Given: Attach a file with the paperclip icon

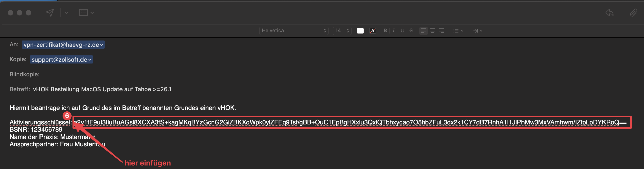Looking at the screenshot, I should pos(633,13).
